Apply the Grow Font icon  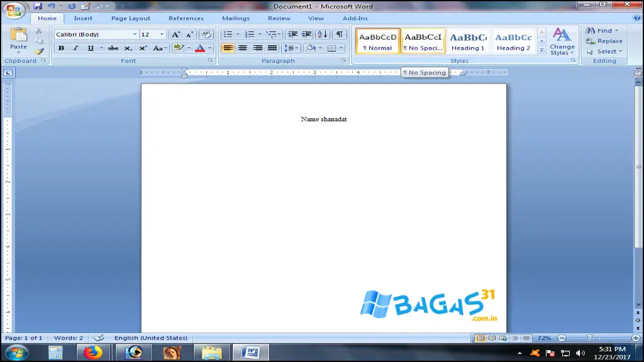175,35
